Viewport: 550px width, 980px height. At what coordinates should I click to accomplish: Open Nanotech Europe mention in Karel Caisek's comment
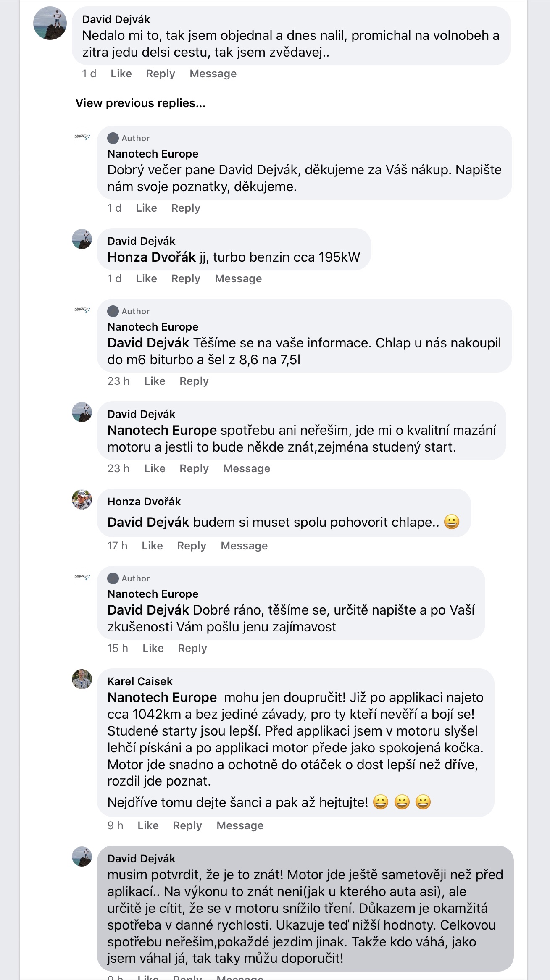[162, 697]
